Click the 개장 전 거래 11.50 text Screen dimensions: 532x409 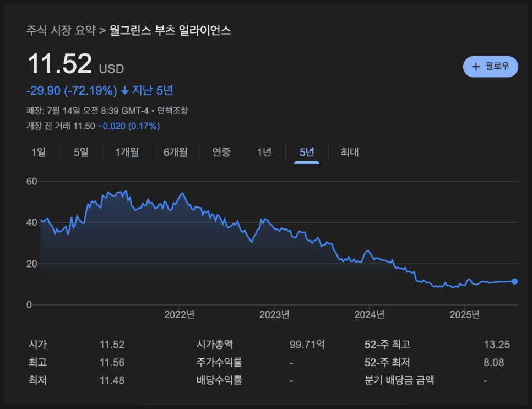(61, 126)
